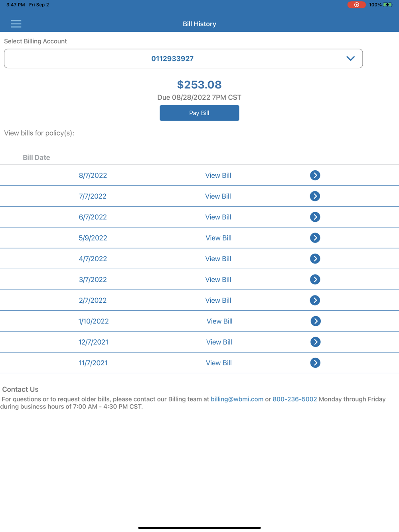This screenshot has height=532, width=399.
Task: Open View Bill for 7/7/2022
Action: (218, 196)
